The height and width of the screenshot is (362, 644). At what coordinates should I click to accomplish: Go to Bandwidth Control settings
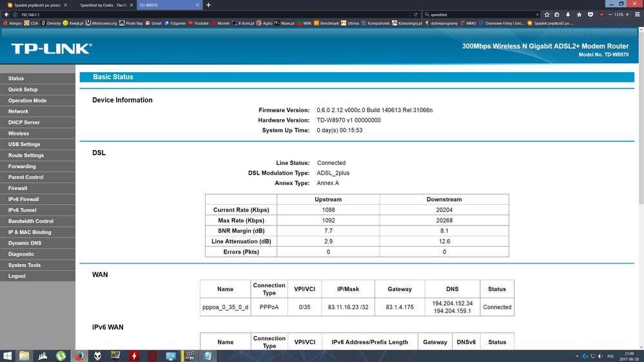point(31,221)
